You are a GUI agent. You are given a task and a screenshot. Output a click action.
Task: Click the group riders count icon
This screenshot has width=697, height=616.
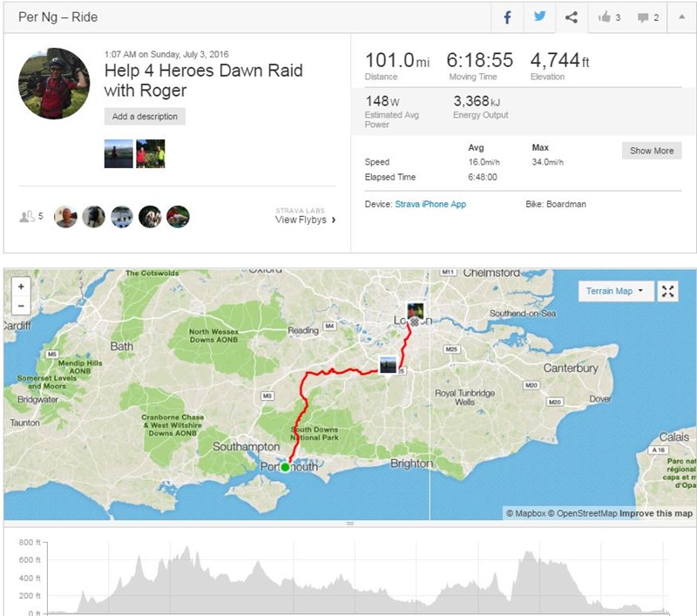[27, 216]
